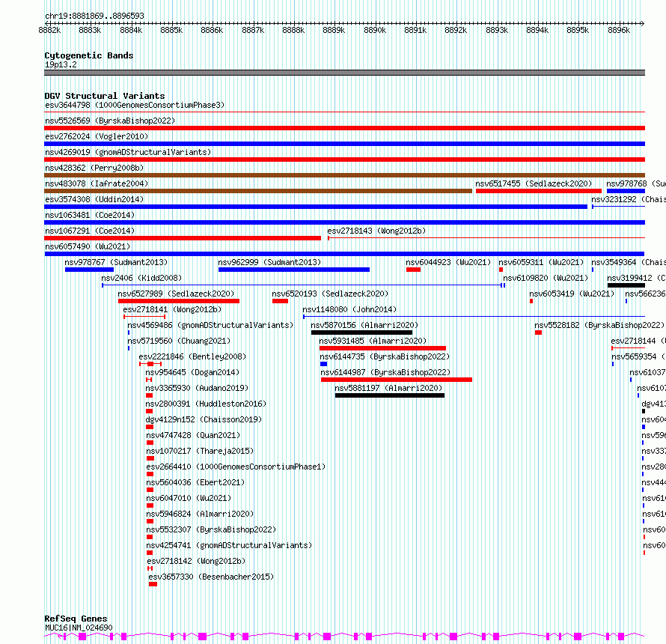Select nsv4747428 Quan2021 label
666x644 pixels.
[193, 435]
